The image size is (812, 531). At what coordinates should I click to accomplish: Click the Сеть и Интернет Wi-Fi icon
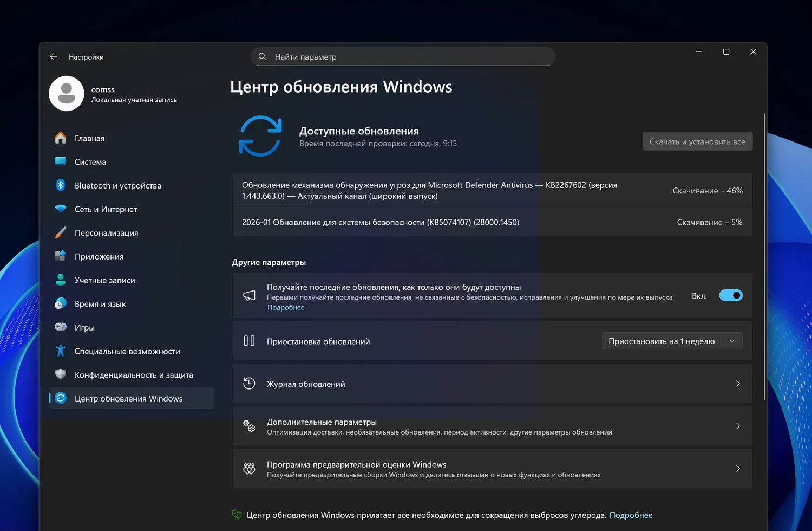(x=61, y=209)
